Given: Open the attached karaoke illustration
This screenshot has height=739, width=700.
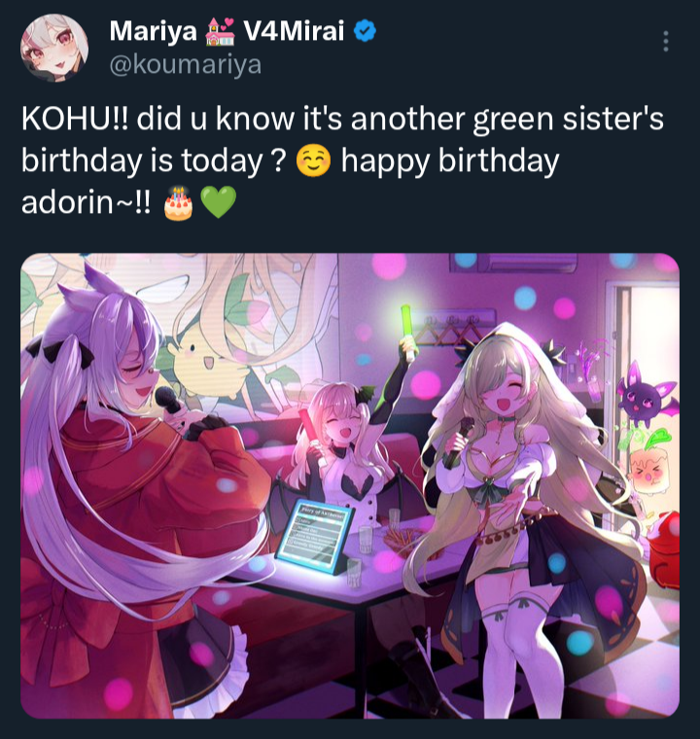Looking at the screenshot, I should (x=350, y=486).
